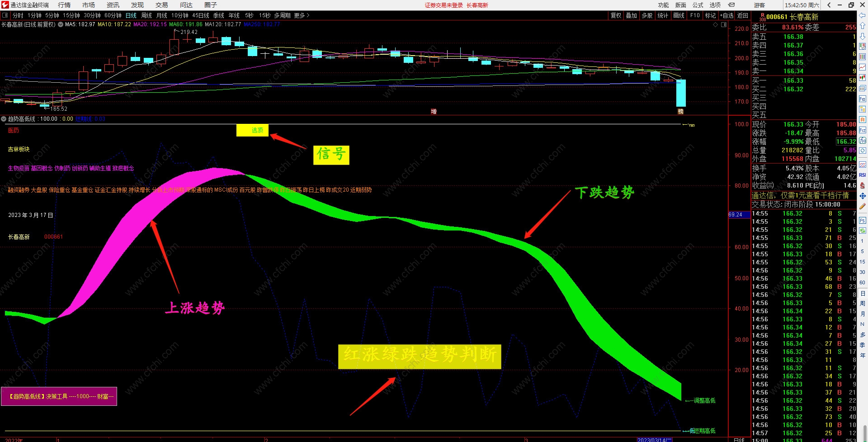Open the 公式 menu
868x442 pixels.
click(x=698, y=5)
